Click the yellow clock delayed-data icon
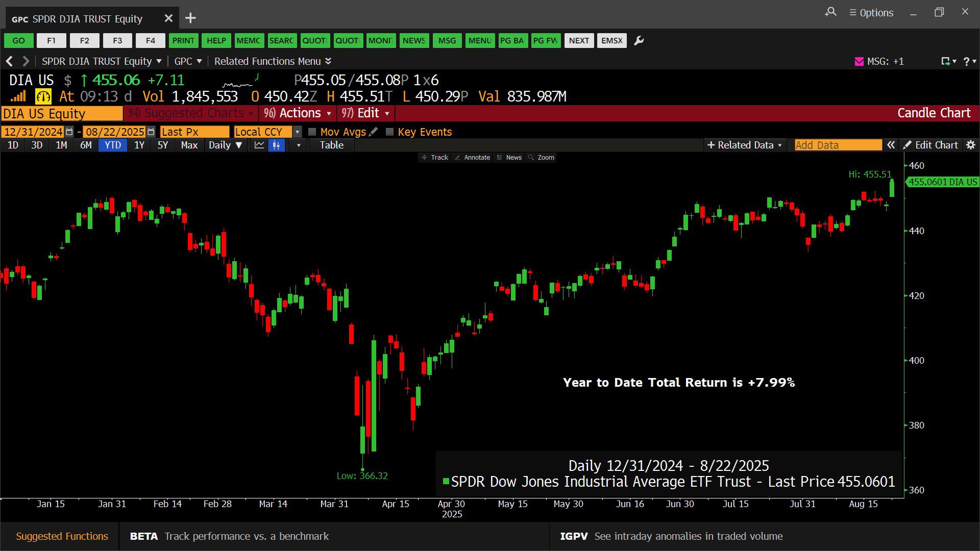This screenshot has width=980, height=551. click(43, 96)
